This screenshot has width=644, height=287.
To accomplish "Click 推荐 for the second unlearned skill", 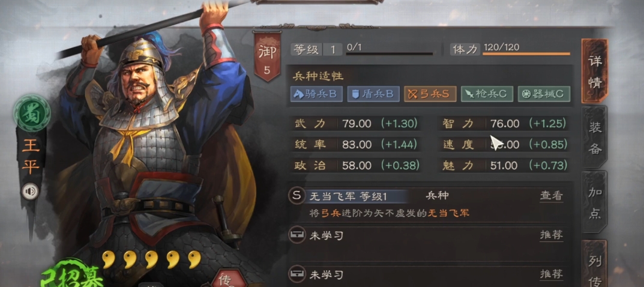I will [551, 273].
